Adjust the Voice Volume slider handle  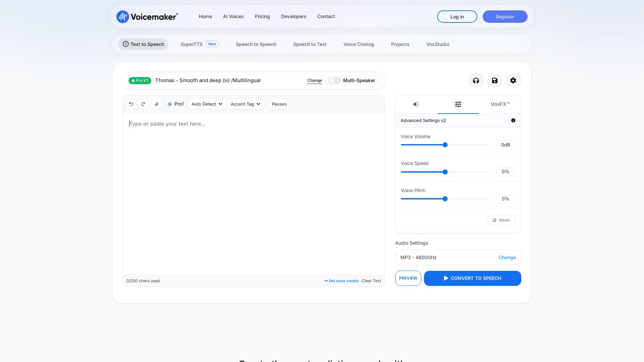pos(445,145)
